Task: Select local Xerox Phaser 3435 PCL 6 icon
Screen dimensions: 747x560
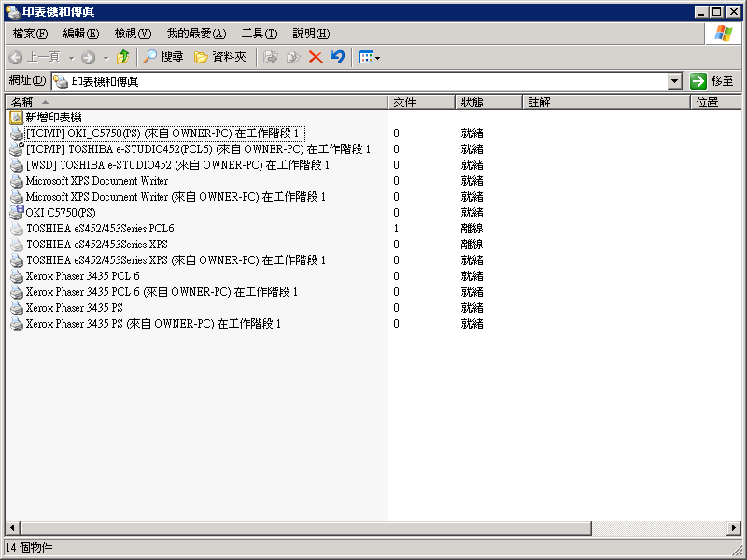Action: coord(17,276)
